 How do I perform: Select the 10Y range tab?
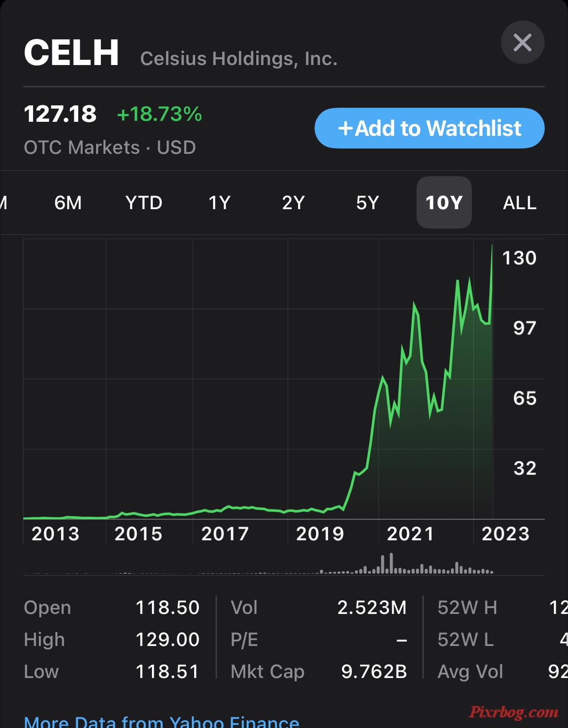coord(444,202)
